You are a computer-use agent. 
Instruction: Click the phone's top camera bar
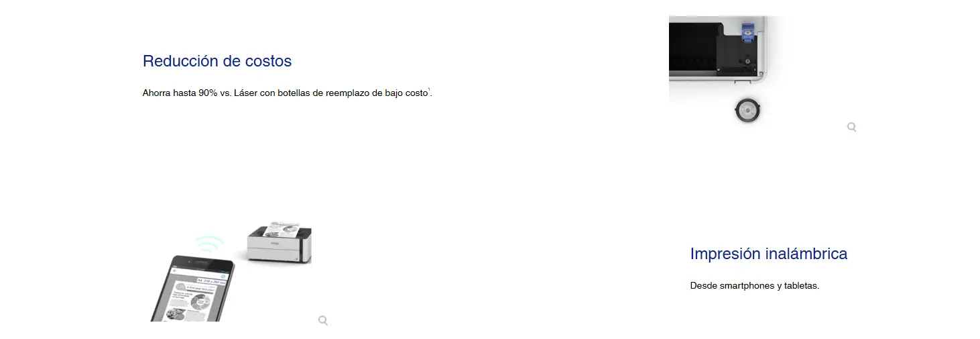[203, 260]
